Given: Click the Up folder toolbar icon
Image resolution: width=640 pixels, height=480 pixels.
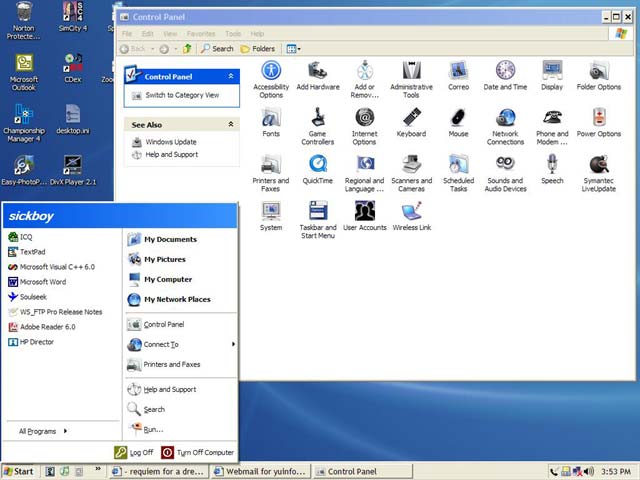Looking at the screenshot, I should click(187, 49).
